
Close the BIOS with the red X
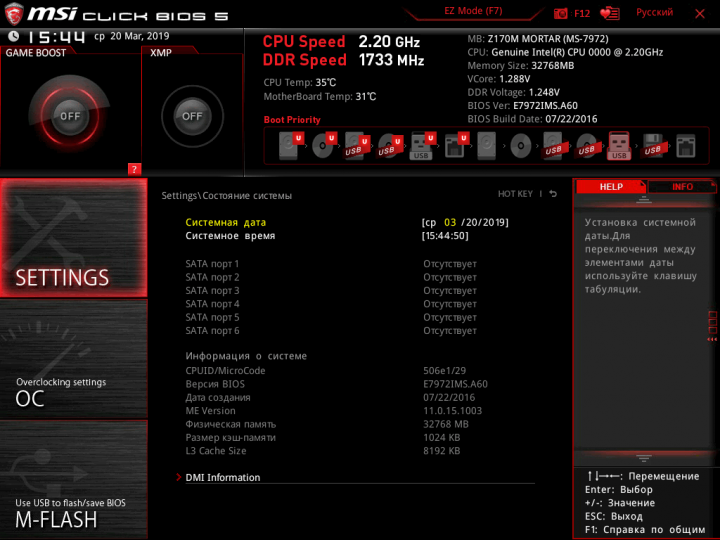point(700,14)
